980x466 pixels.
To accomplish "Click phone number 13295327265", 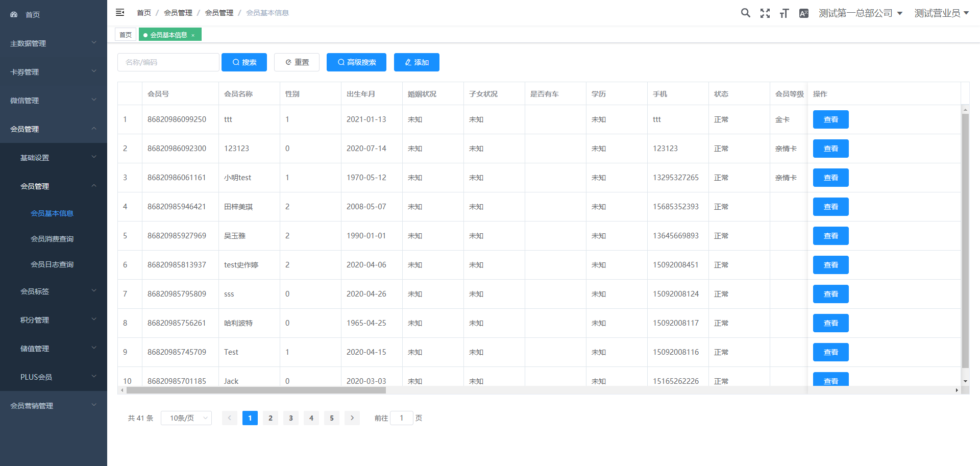I will point(676,178).
